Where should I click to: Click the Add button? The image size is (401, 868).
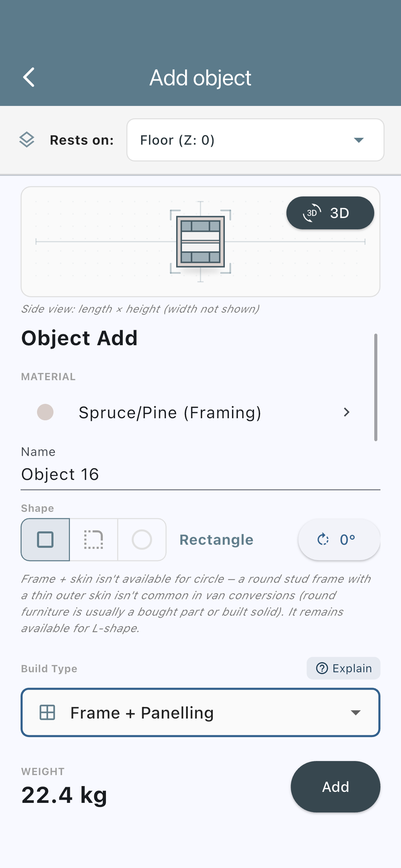point(336,787)
